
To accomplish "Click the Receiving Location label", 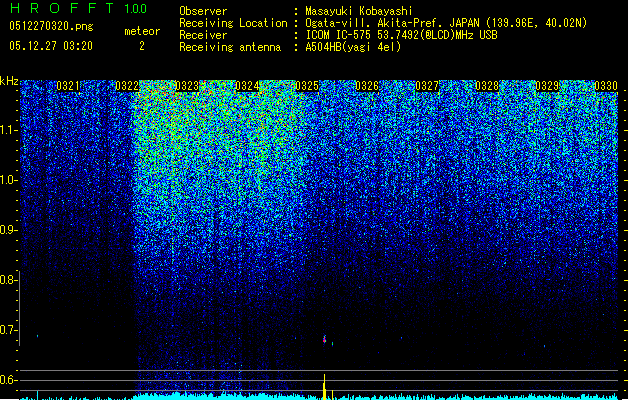I will coord(233,23).
